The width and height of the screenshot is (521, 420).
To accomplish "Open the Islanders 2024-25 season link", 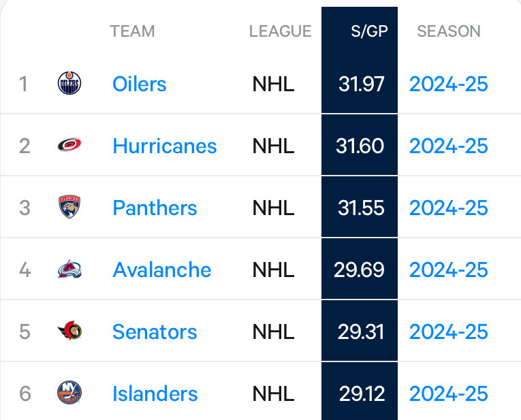I will tap(449, 393).
